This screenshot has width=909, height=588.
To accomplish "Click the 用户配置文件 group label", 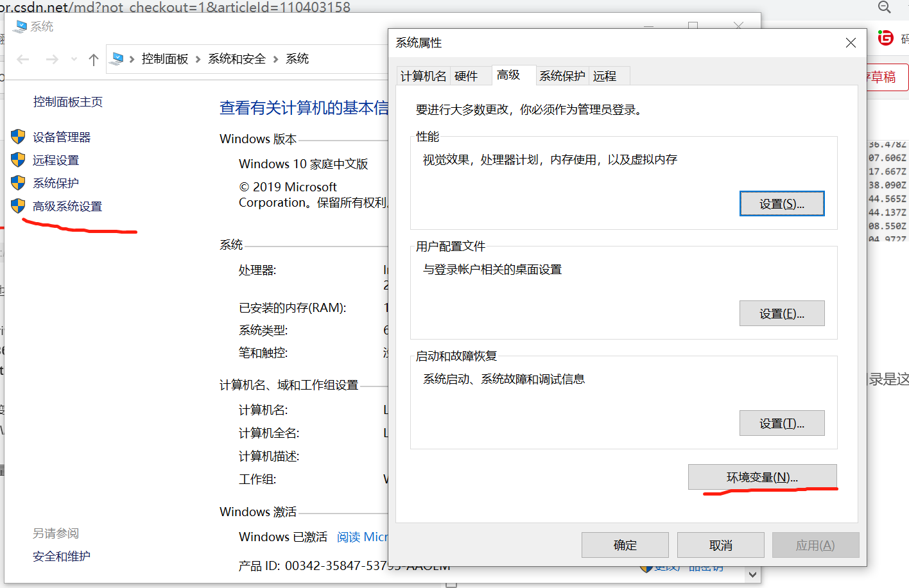I will 451,246.
